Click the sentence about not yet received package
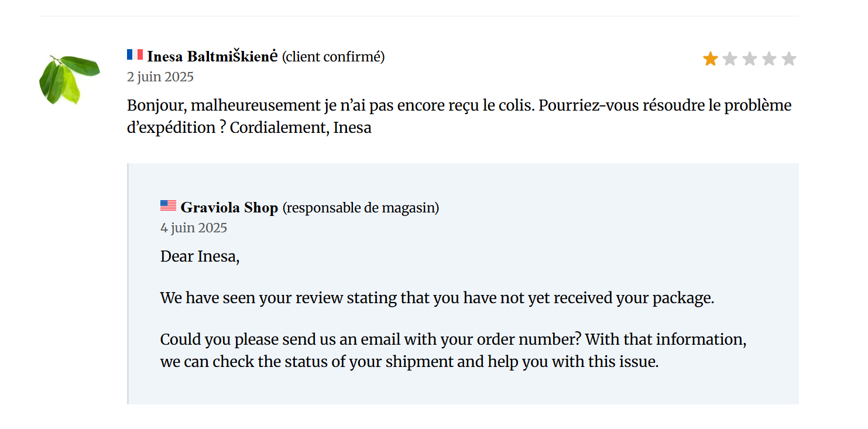Image resolution: width=868 pixels, height=429 pixels. [437, 298]
